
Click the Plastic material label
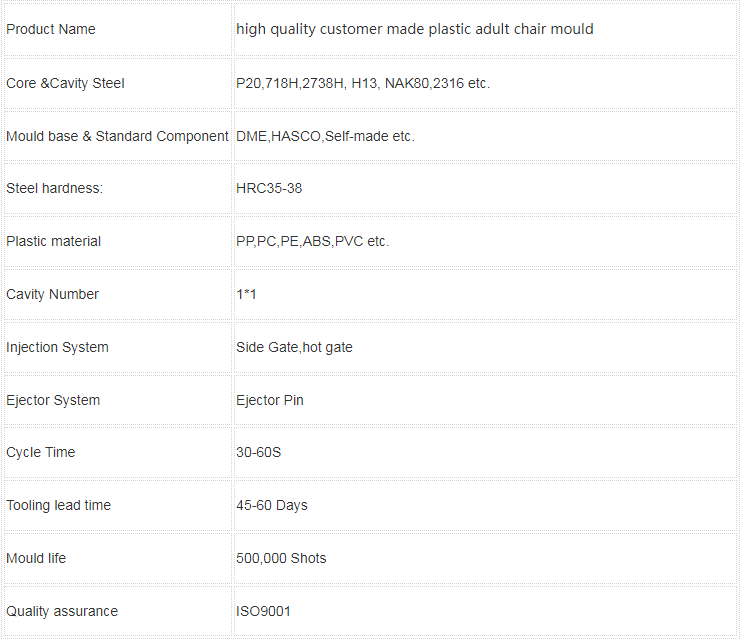pos(53,241)
